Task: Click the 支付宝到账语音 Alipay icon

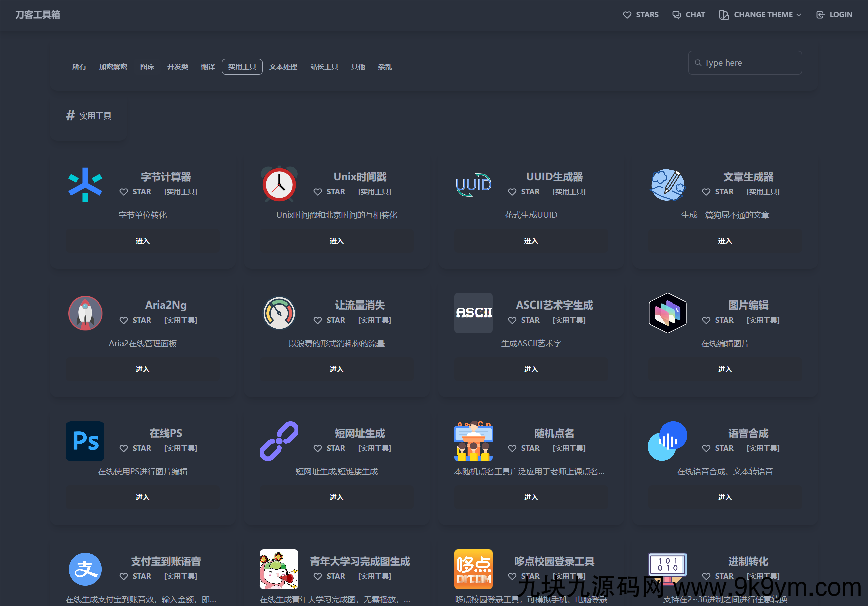Action: 85,569
